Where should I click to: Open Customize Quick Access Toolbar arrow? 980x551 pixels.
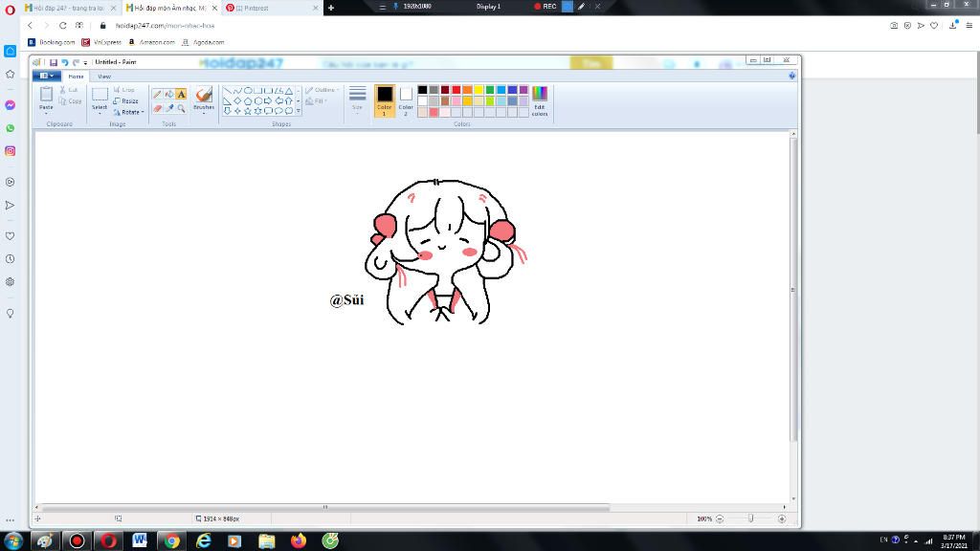85,62
